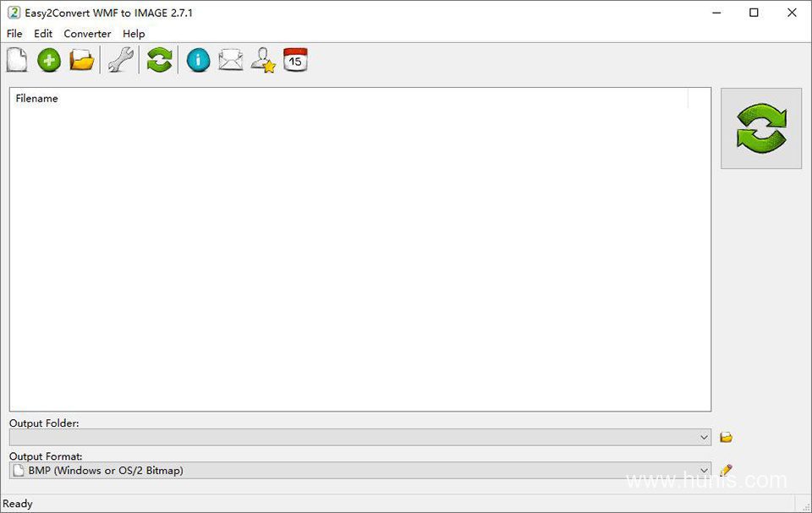Open folder using the yellow folder toolbar icon
The width and height of the screenshot is (812, 513).
click(82, 60)
